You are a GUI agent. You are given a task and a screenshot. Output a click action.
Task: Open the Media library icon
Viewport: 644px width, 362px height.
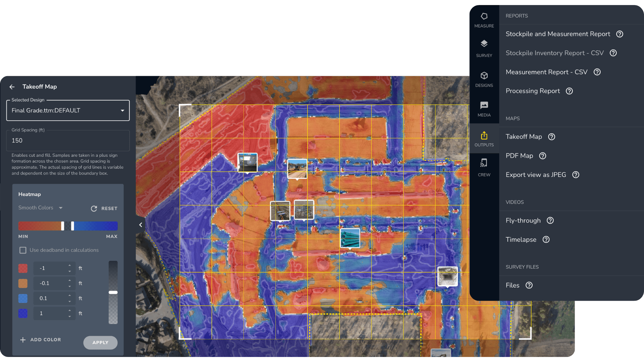(484, 108)
